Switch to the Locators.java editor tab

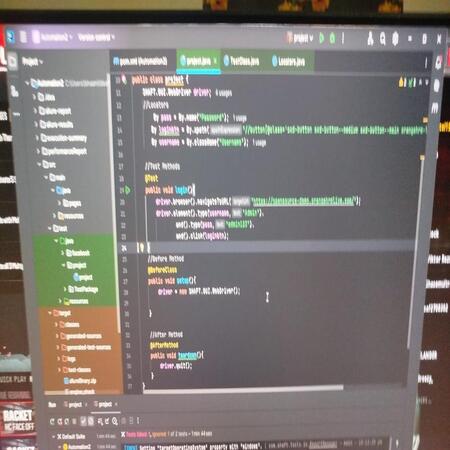coord(289,61)
